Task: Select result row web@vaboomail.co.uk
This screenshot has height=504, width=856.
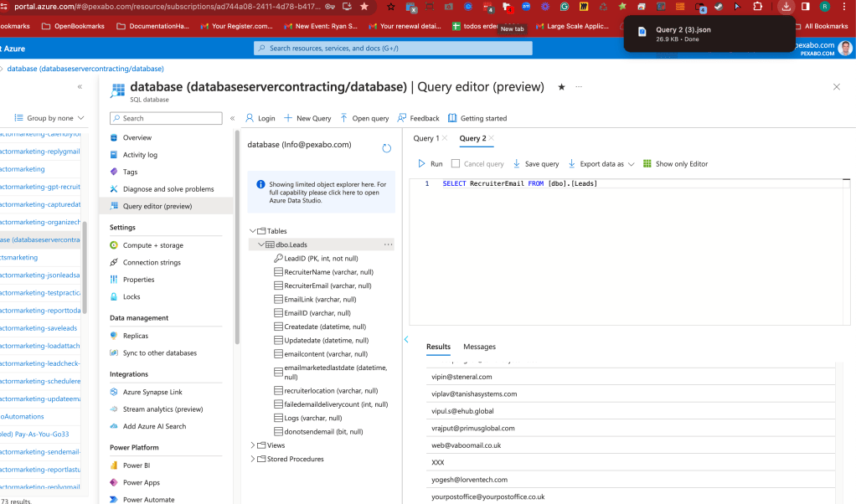Action: click(x=631, y=445)
